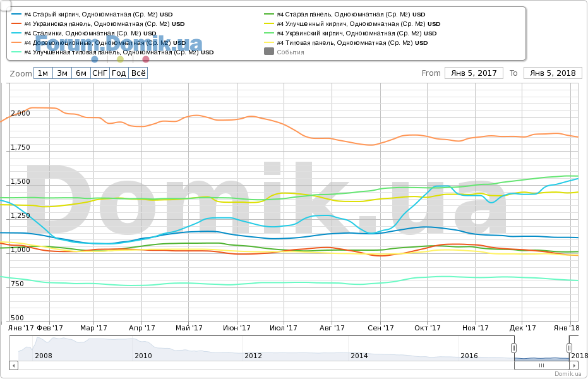Click the navigator scrollbar thumb
This screenshot has width=588, height=379.
tap(541, 365)
